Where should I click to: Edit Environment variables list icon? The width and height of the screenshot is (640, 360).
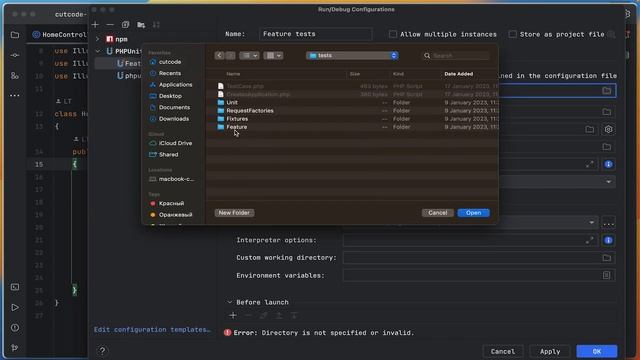click(607, 276)
